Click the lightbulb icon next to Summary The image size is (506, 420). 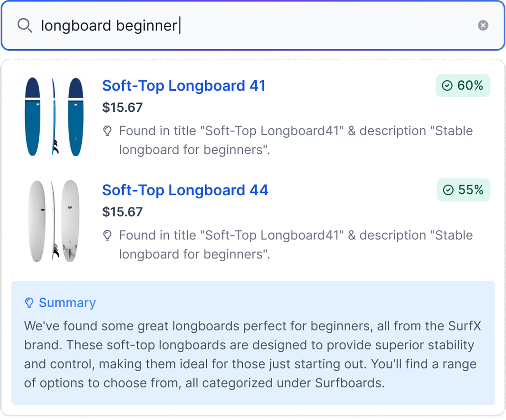[29, 303]
